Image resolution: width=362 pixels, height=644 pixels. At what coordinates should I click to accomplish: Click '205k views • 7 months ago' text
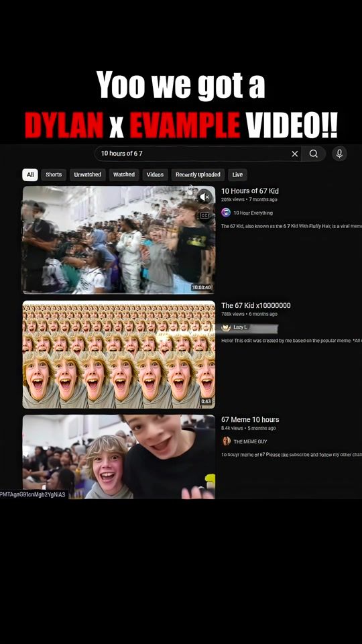(x=249, y=200)
